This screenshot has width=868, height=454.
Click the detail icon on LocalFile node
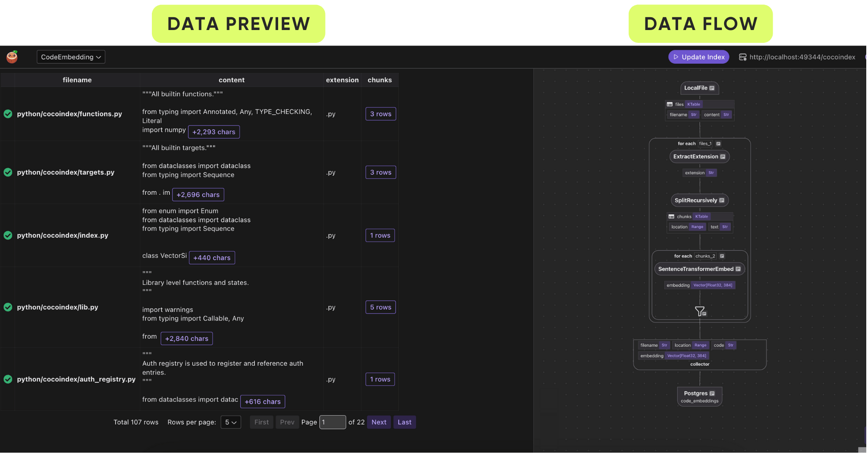[x=712, y=88]
